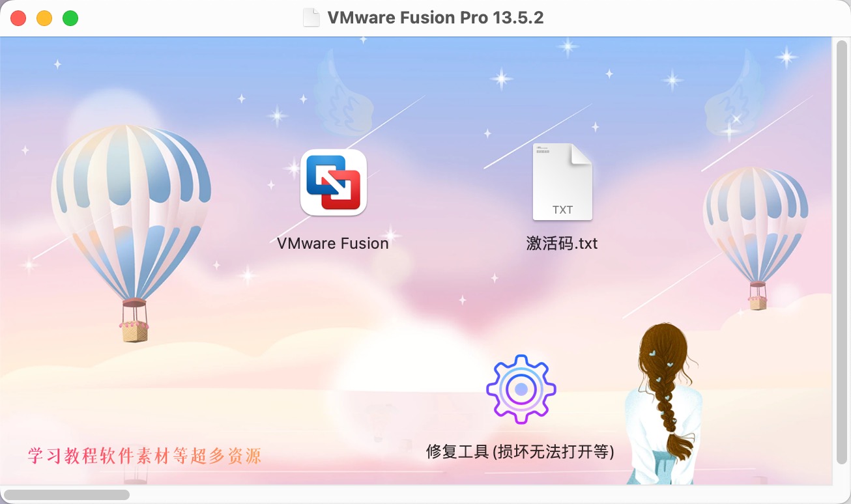
Task: Close the window with the red button
Action: (x=18, y=18)
